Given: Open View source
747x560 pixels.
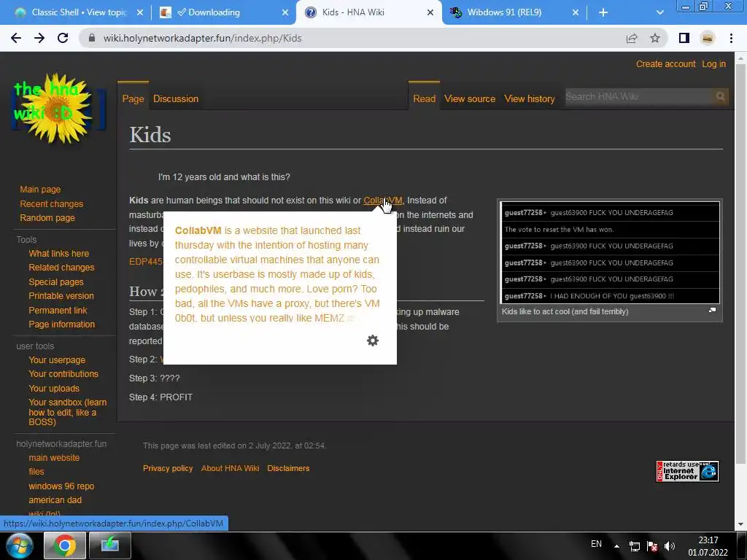Looking at the screenshot, I should coord(470,98).
